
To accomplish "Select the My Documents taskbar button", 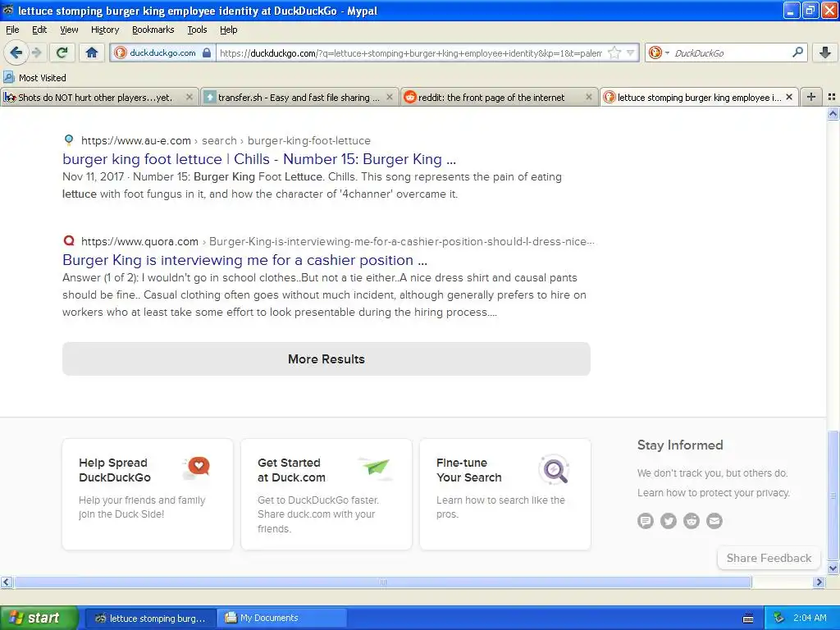I will pos(282,618).
